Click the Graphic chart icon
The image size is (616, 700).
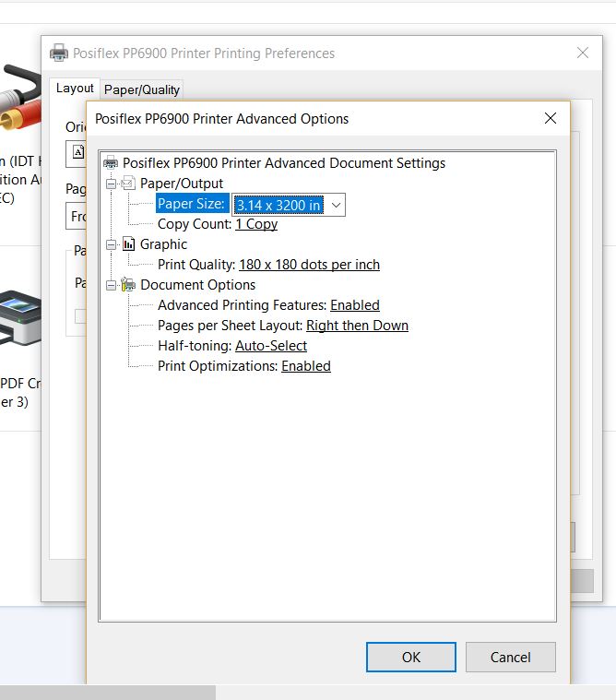pyautogui.click(x=128, y=244)
